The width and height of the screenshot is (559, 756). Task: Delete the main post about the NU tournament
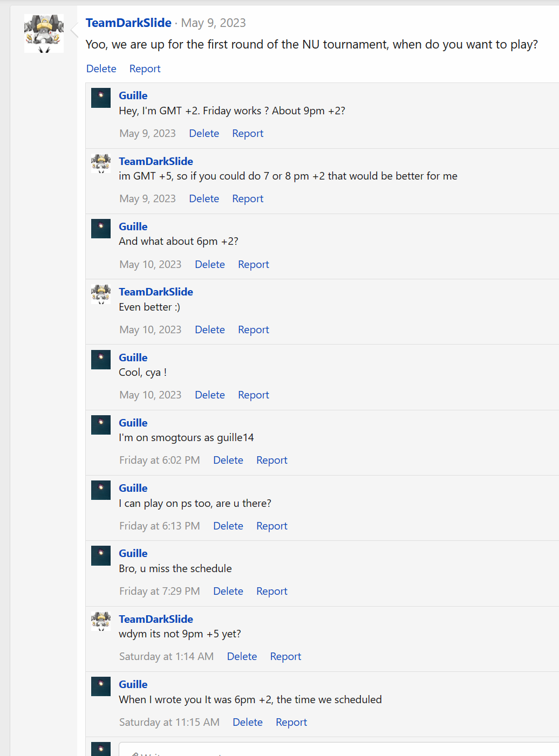[x=101, y=68]
